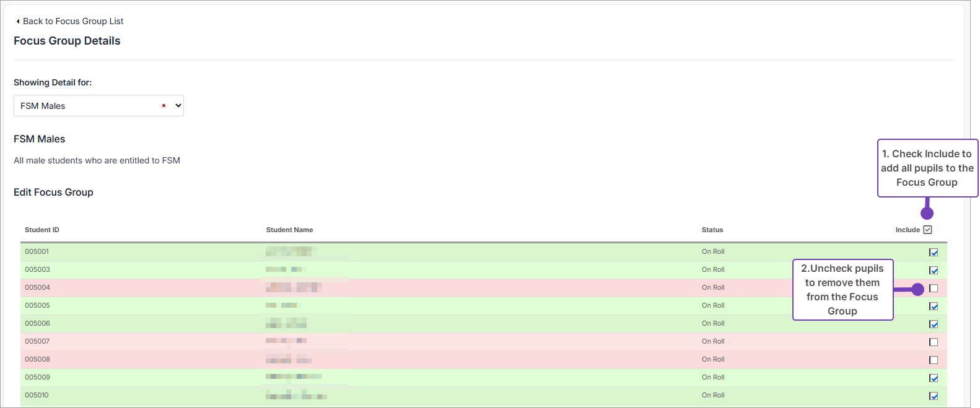
Task: Check Include for student 005004
Action: 934,288
